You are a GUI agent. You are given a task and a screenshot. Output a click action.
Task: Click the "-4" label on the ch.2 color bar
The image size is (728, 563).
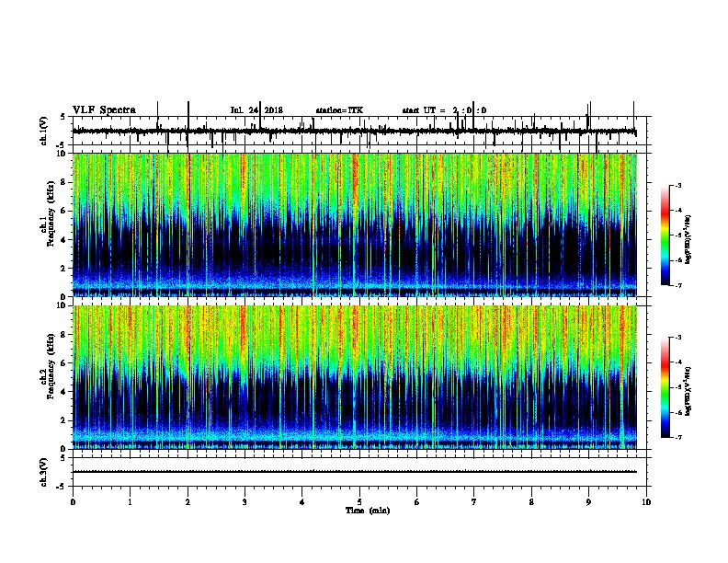[677, 362]
